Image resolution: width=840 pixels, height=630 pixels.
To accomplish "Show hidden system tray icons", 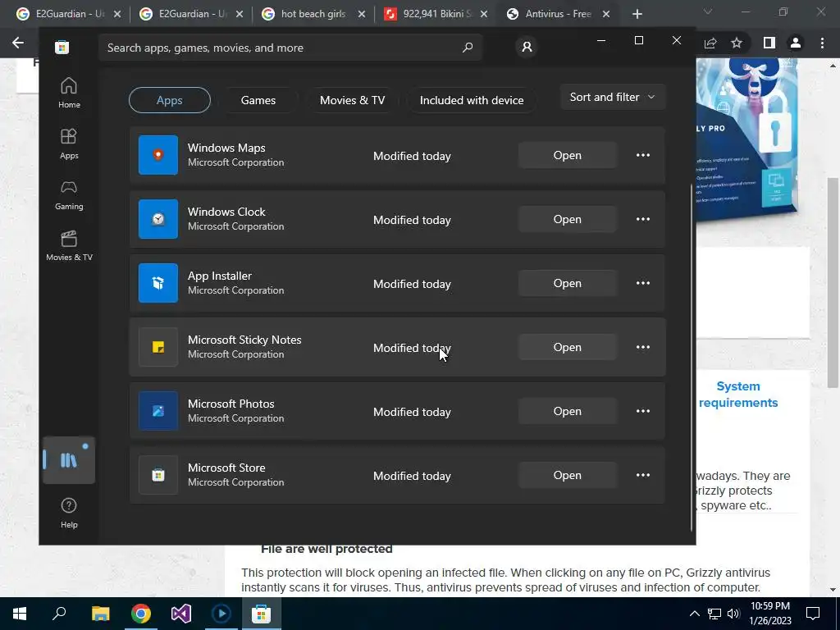I will [x=694, y=614].
